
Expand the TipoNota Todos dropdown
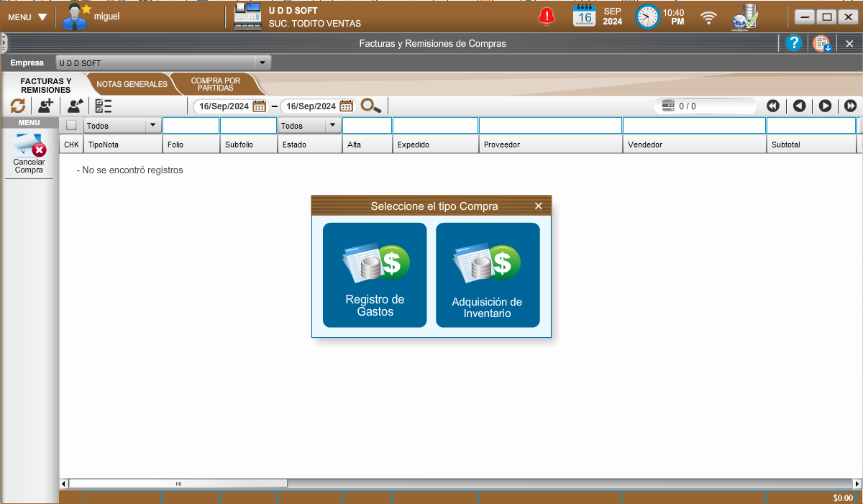tap(152, 126)
